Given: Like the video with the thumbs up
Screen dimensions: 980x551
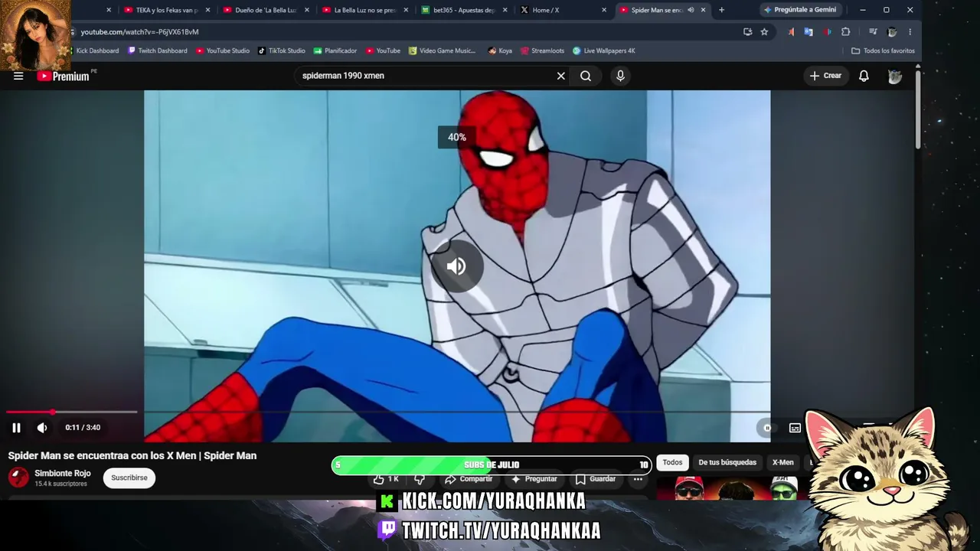Looking at the screenshot, I should 386,479.
